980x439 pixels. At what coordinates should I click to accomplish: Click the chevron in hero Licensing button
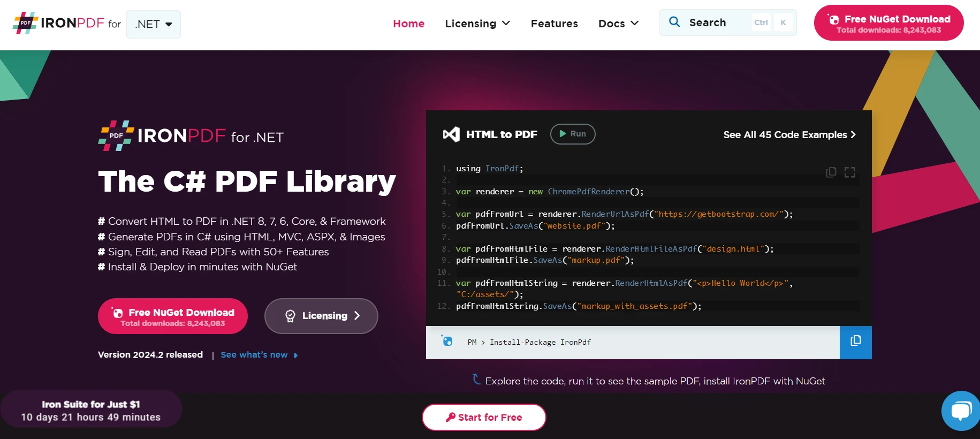[x=357, y=316]
